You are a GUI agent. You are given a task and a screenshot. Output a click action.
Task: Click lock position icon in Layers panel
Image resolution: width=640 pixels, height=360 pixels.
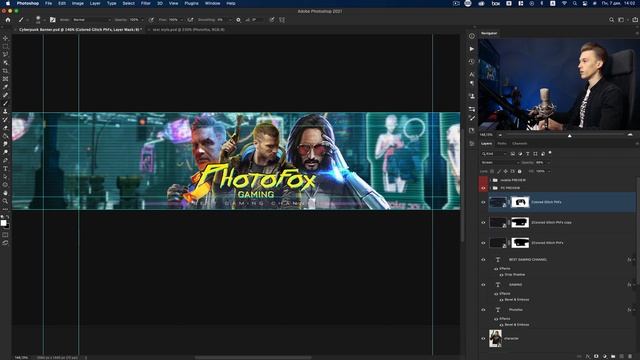pyautogui.click(x=506, y=171)
